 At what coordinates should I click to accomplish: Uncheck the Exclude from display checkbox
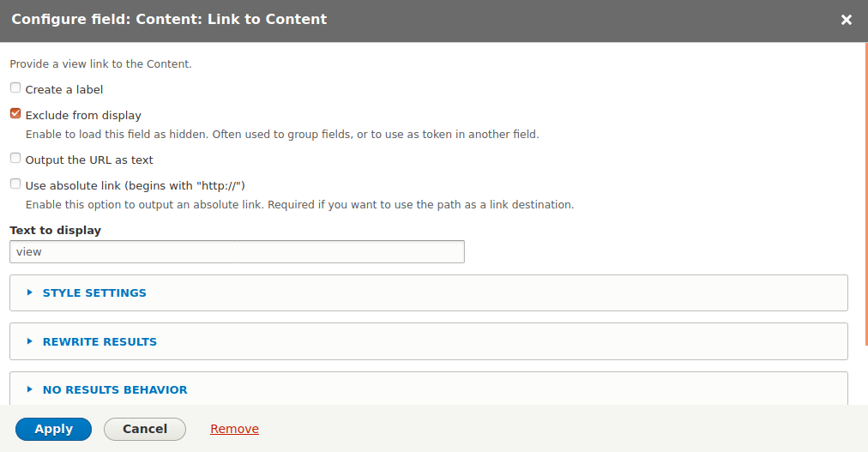[x=15, y=114]
